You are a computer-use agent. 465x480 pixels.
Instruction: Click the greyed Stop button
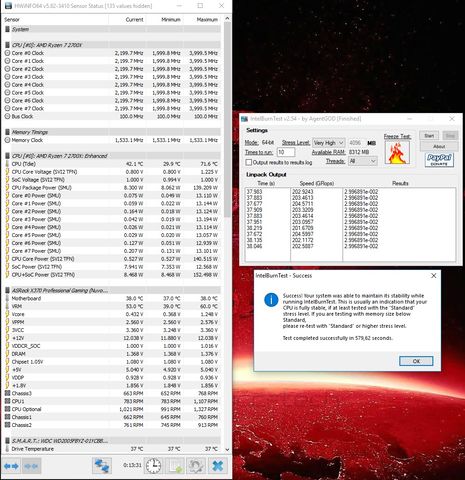(x=450, y=136)
